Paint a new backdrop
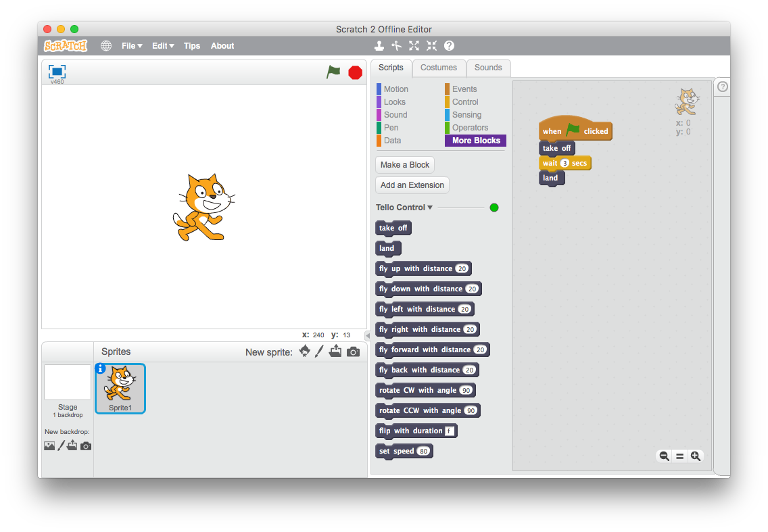The image size is (768, 532). (x=62, y=445)
